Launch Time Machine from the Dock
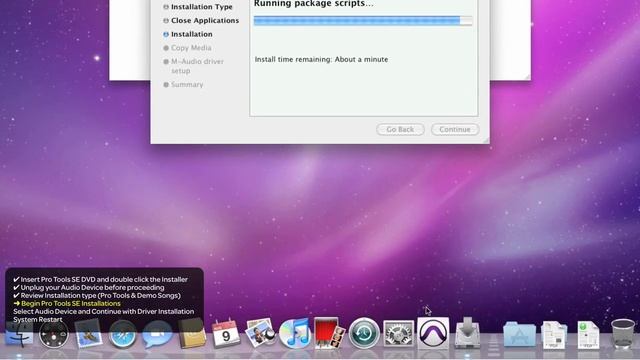The width and height of the screenshot is (640, 360). click(364, 333)
